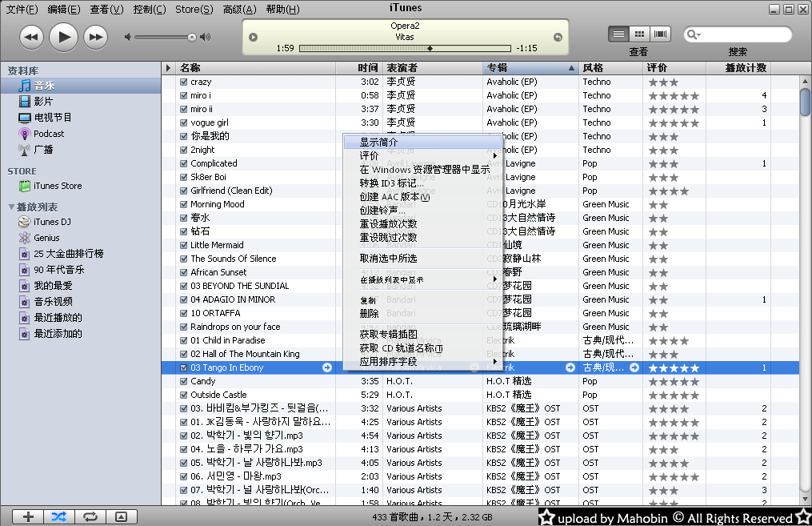
Task: Sort by 专辑 column header
Action: pos(531,68)
